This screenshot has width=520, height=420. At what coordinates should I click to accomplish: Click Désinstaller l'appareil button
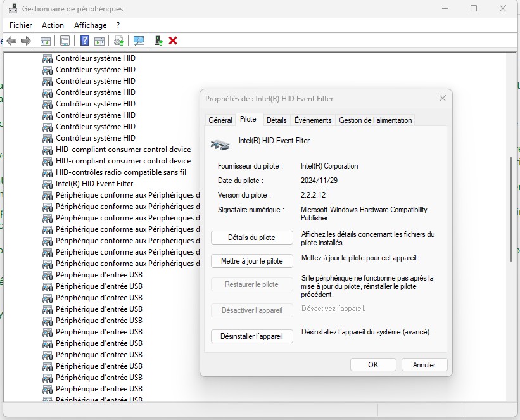tap(251, 336)
